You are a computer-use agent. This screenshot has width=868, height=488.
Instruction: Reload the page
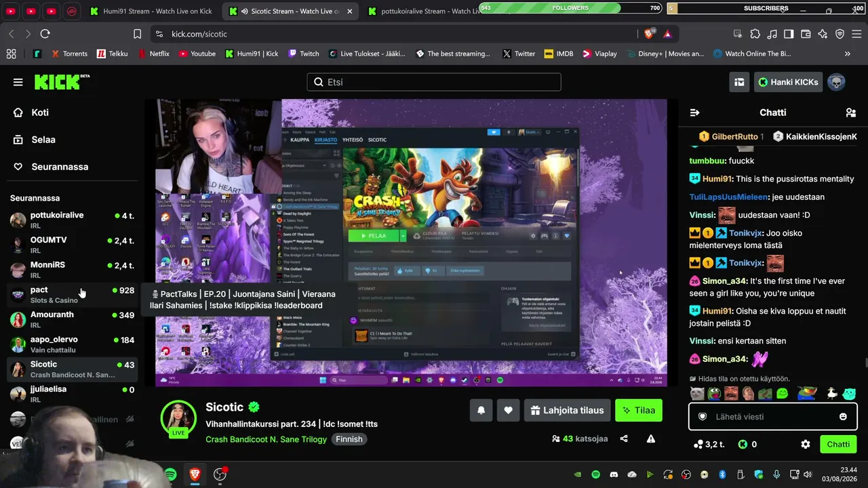pos(45,34)
